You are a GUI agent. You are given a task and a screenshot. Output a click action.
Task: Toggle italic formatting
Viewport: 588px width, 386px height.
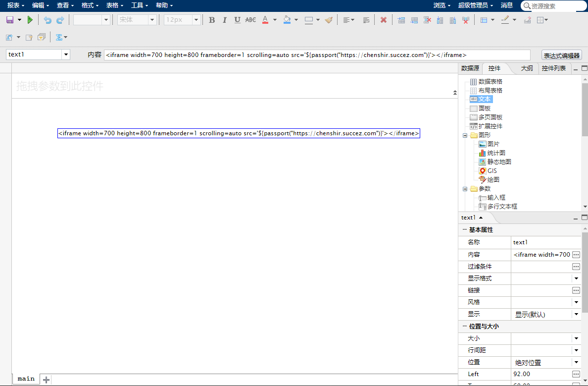[x=225, y=20]
